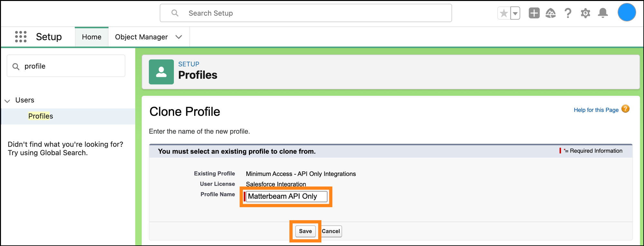Viewport: 644px width, 246px height.
Task: Open the favorites list dropdown arrow
Action: tap(515, 13)
